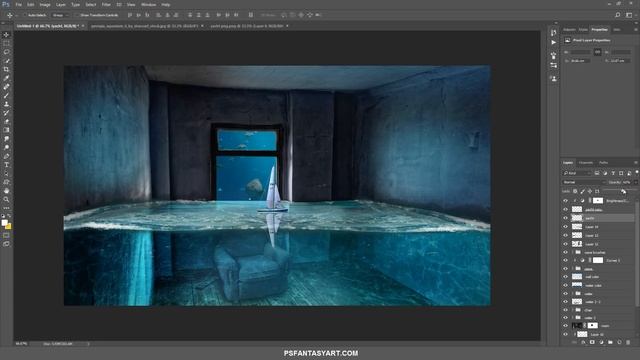The image size is (640, 360).
Task: Hide the wall color layer
Action: point(565,277)
